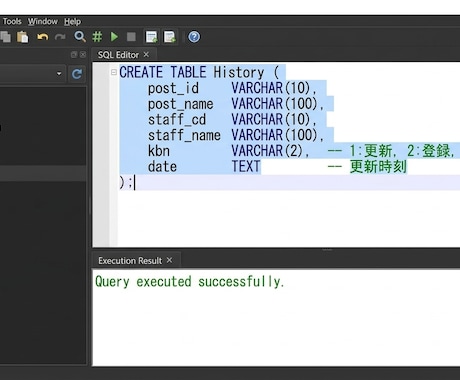
Task: Close the Execution Result tab
Action: click(x=169, y=260)
